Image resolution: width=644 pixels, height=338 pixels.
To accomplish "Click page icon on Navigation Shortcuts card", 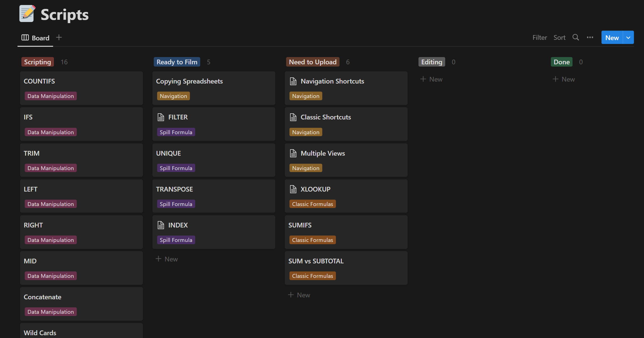I will point(293,81).
